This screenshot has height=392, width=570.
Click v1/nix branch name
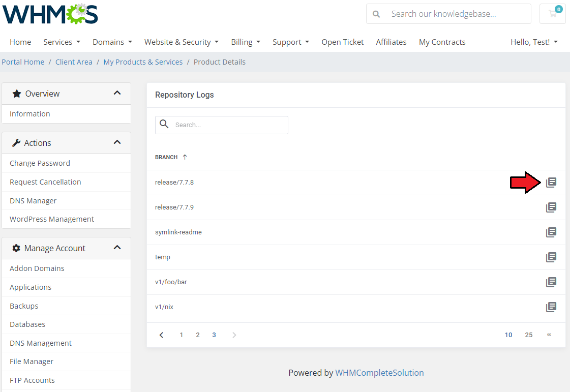click(x=164, y=307)
